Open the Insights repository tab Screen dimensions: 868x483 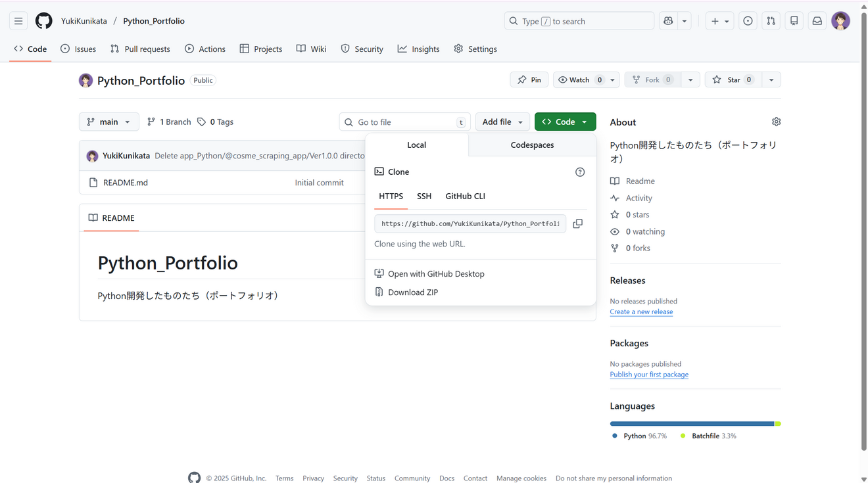point(418,49)
